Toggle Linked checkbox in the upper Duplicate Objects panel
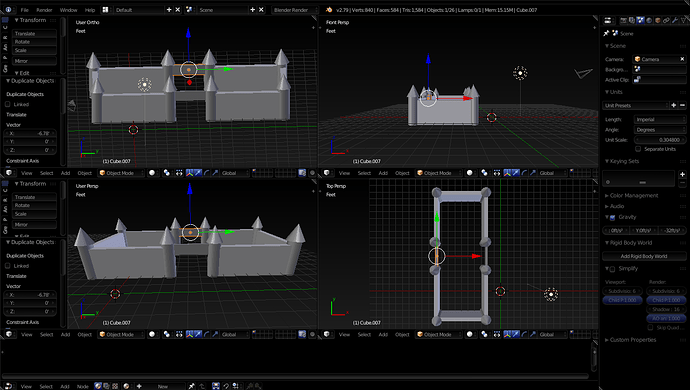 click(8, 104)
